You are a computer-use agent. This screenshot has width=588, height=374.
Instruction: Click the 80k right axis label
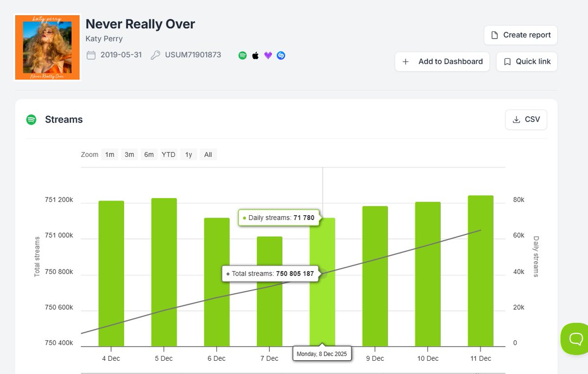pyautogui.click(x=518, y=200)
